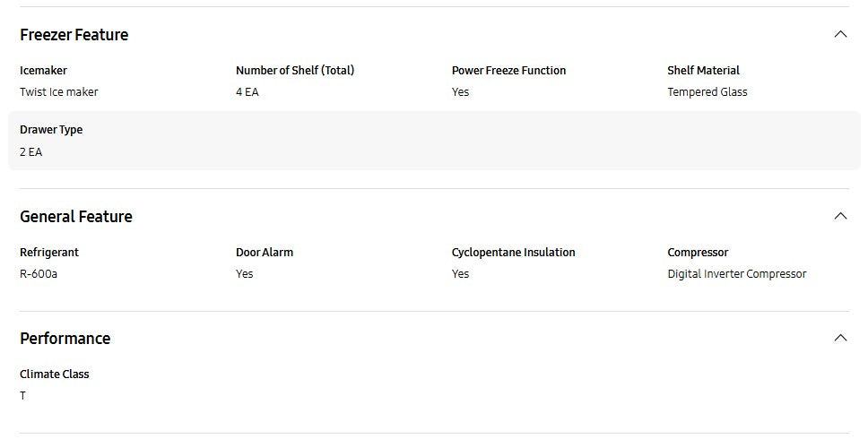
Task: Click the Compressor spec label
Action: coord(698,253)
